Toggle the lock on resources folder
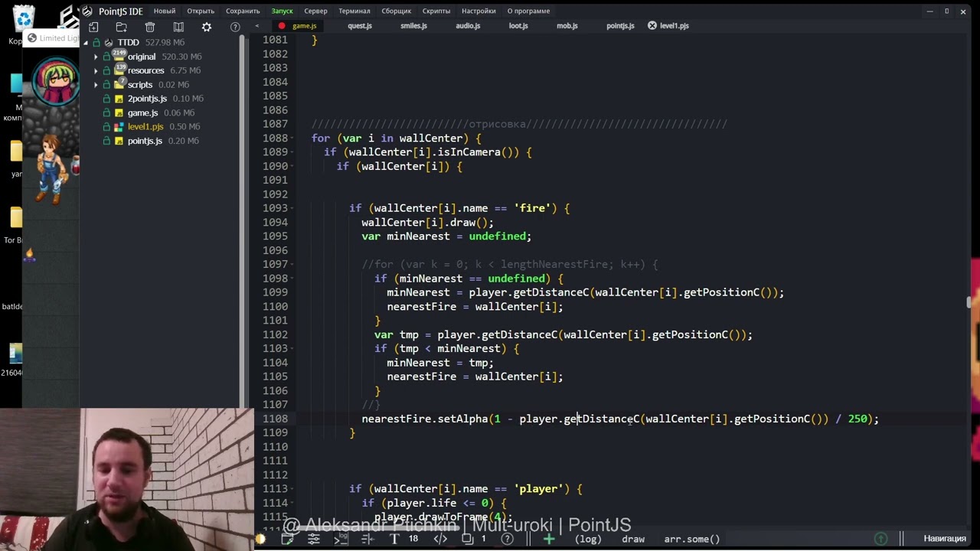 108,70
